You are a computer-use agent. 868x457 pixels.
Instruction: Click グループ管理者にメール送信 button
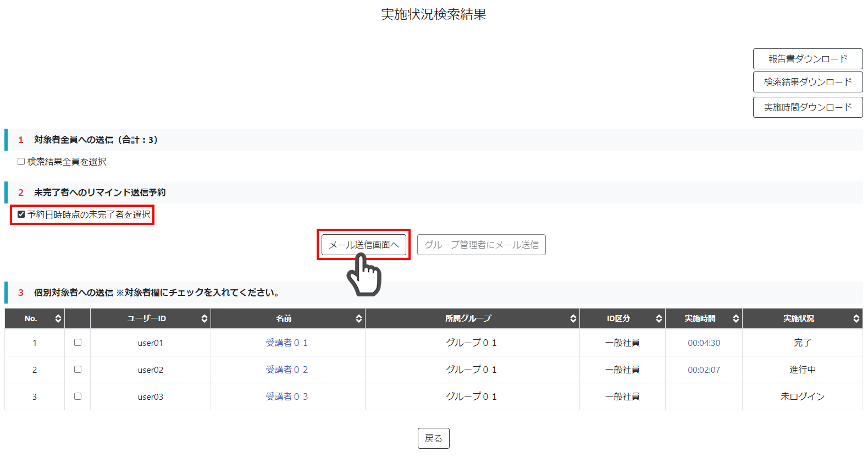tap(481, 245)
